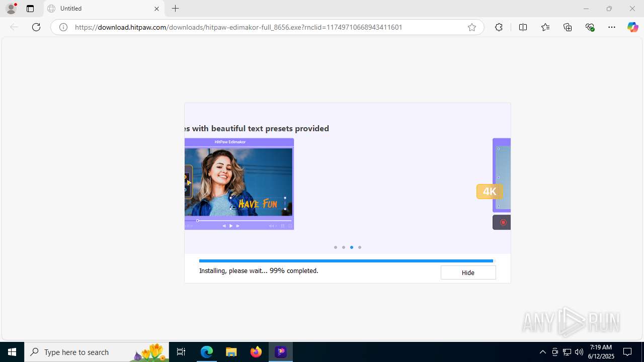The width and height of the screenshot is (644, 362).
Task: Show hidden system tray icons
Action: tap(542, 352)
